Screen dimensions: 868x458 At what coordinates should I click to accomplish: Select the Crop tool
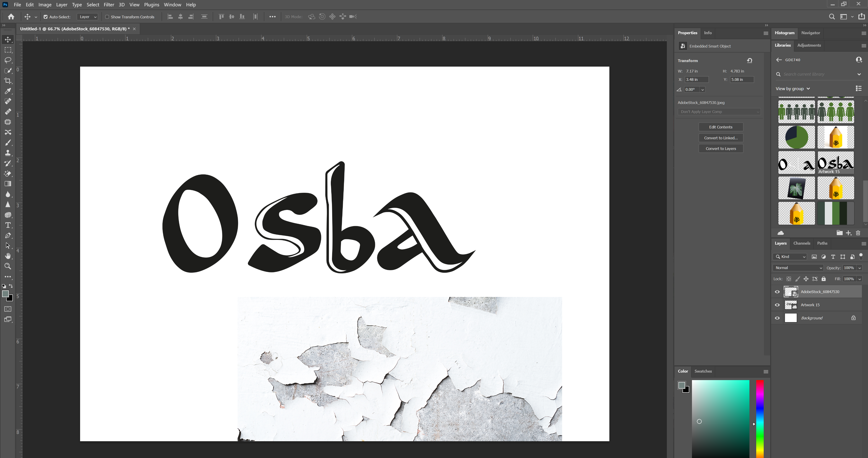8,81
